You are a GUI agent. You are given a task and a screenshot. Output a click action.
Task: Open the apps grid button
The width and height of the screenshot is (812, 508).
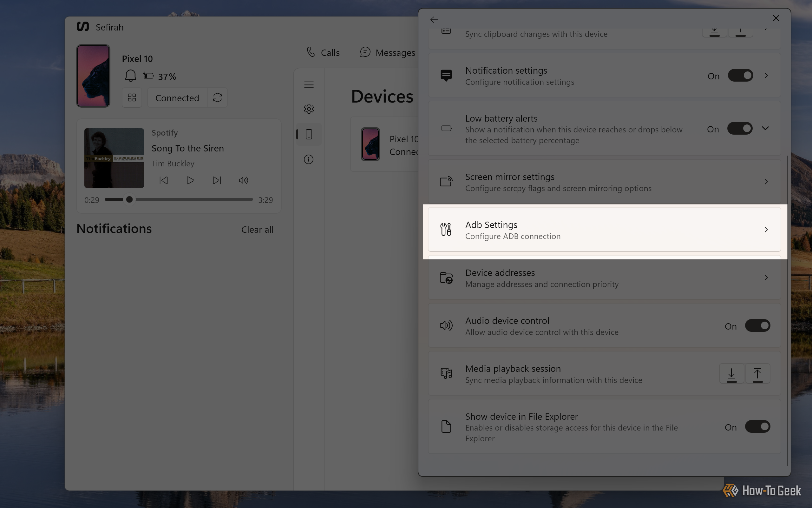(132, 98)
